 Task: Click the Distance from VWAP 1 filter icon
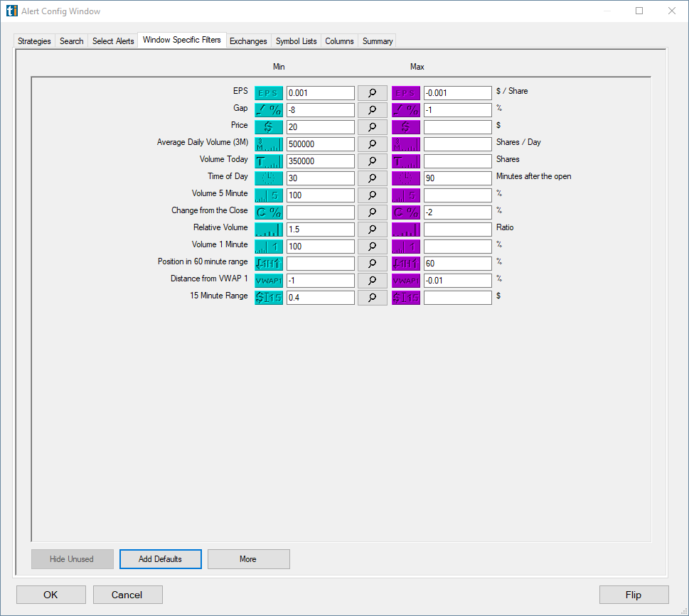pos(268,280)
